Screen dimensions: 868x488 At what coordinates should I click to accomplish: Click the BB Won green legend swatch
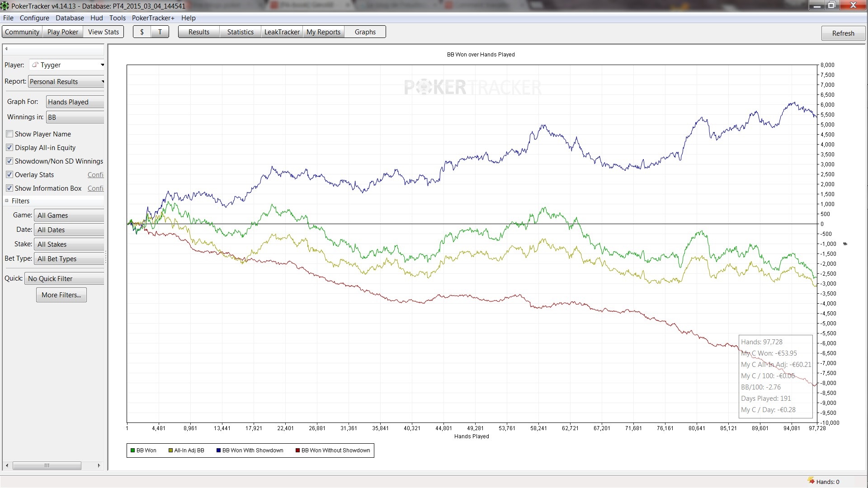coord(133,450)
